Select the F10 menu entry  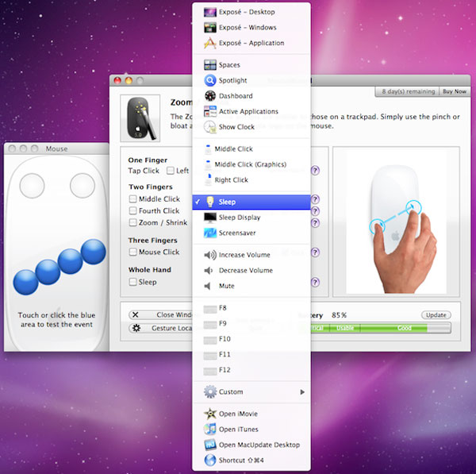click(x=251, y=339)
